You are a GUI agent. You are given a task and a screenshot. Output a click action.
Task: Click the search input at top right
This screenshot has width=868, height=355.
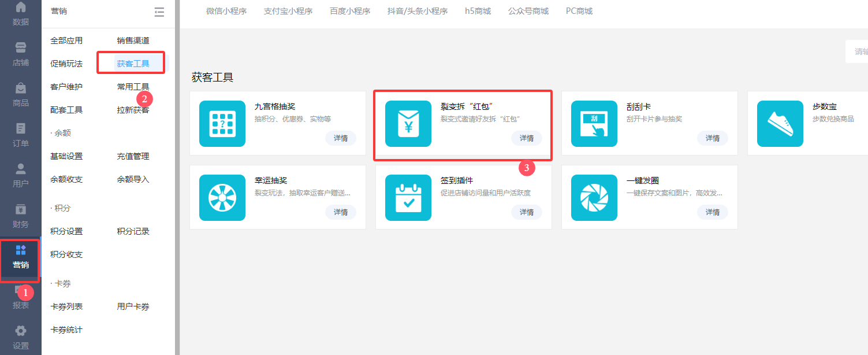tap(857, 51)
